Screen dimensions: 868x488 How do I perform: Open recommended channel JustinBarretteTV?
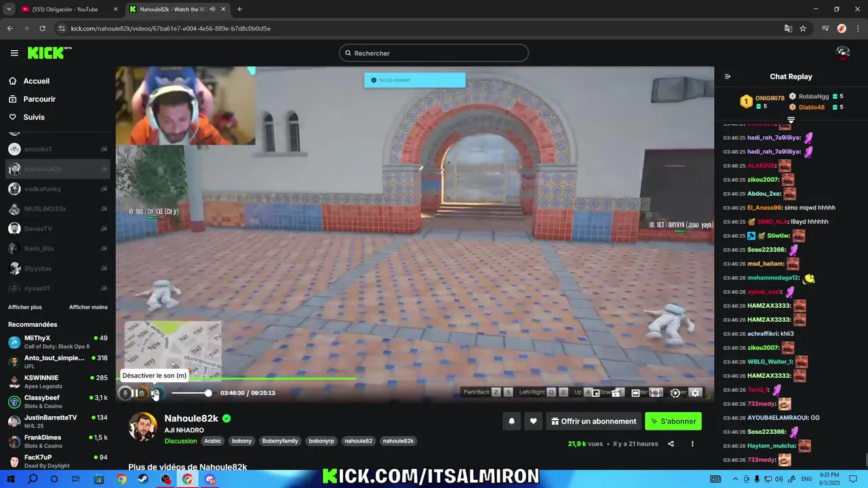tap(58, 421)
